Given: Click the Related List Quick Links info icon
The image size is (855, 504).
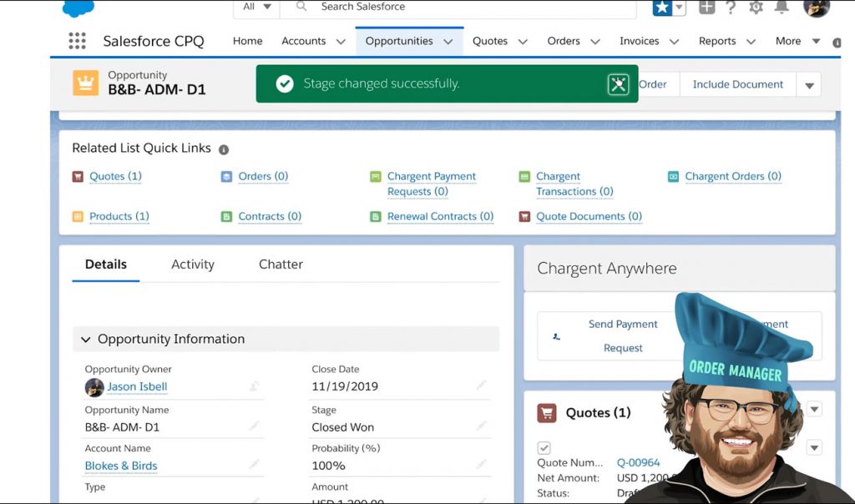Looking at the screenshot, I should pyautogui.click(x=224, y=149).
